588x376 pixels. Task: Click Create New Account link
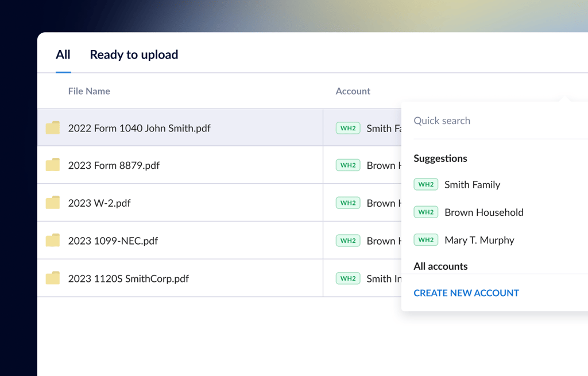point(466,293)
